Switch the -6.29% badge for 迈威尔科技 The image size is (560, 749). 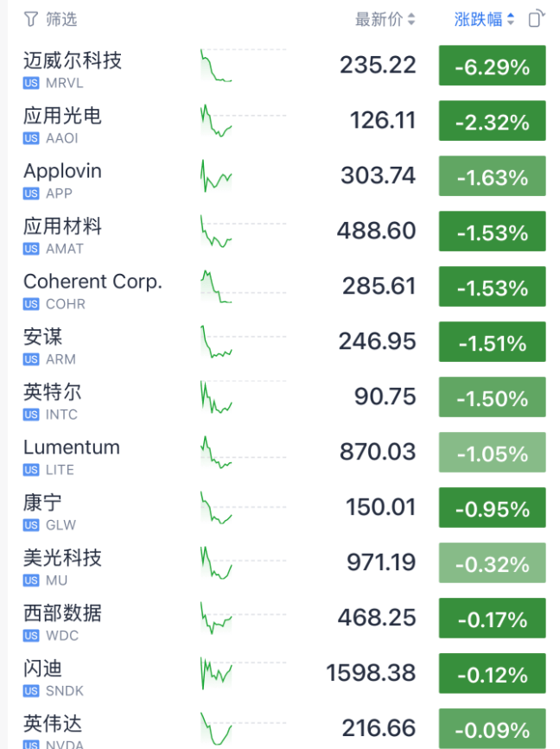[492, 66]
